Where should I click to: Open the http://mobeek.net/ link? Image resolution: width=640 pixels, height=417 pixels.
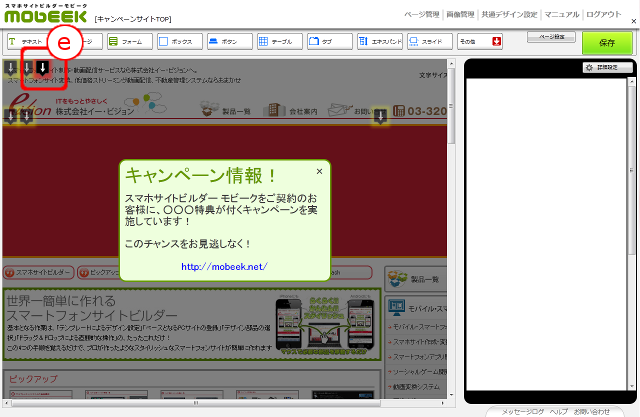click(224, 267)
